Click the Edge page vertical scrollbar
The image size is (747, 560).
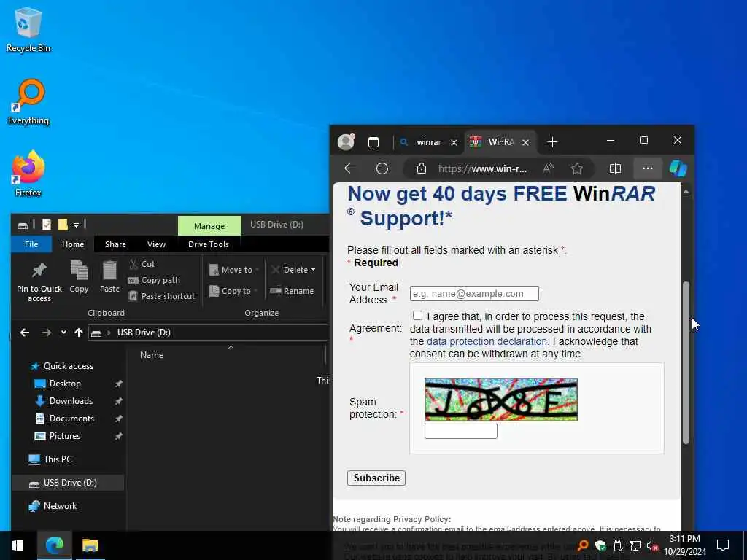pos(686,362)
